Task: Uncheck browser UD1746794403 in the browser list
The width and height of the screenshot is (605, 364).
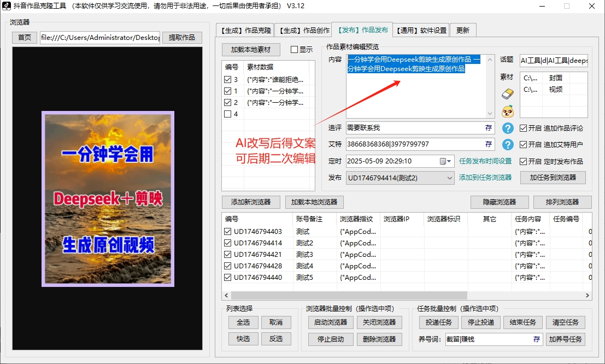Action: [x=228, y=231]
